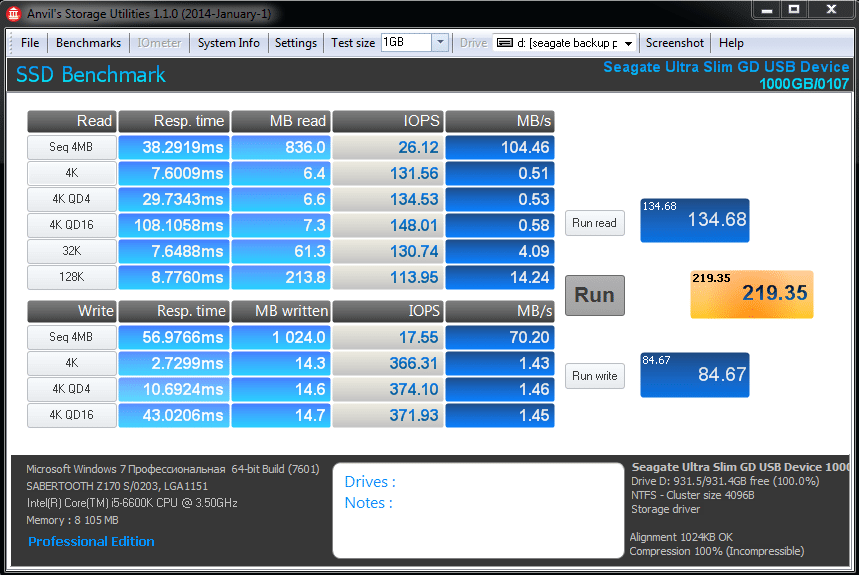The image size is (859, 575).
Task: Click the 4.09 MB/s cell
Action: tap(500, 251)
